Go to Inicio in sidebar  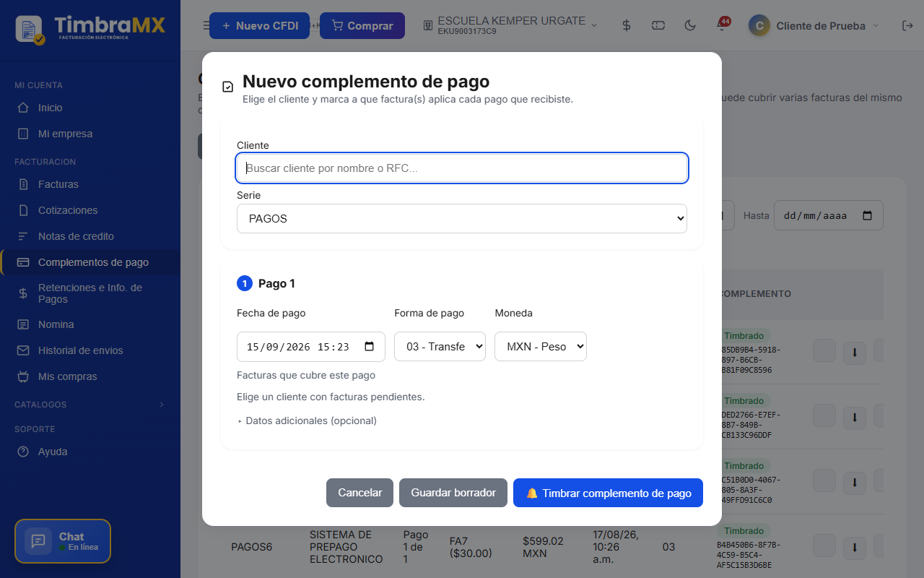[x=90, y=108]
